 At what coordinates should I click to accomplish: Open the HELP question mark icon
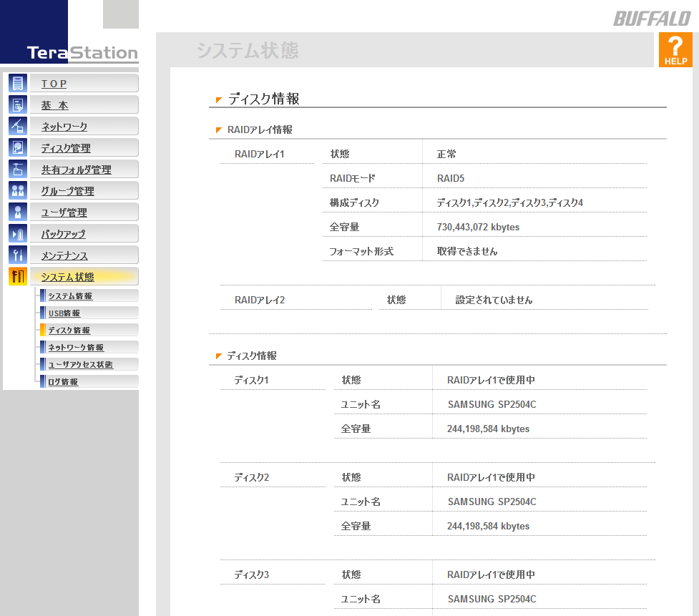(675, 49)
